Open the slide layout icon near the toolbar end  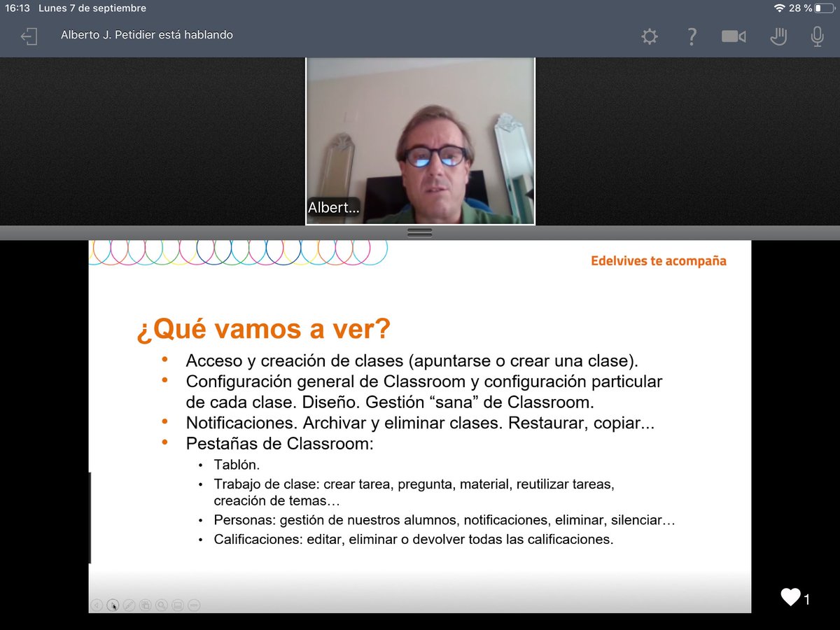coord(176,605)
